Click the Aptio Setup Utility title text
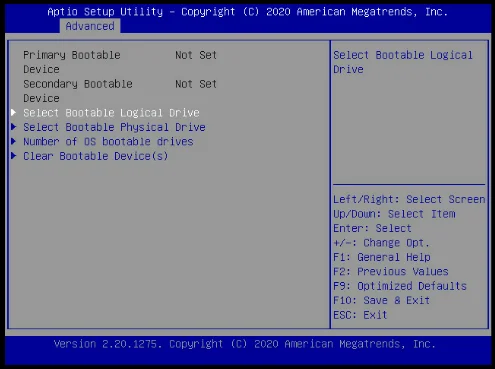This screenshot has height=369, width=495. pos(248,12)
